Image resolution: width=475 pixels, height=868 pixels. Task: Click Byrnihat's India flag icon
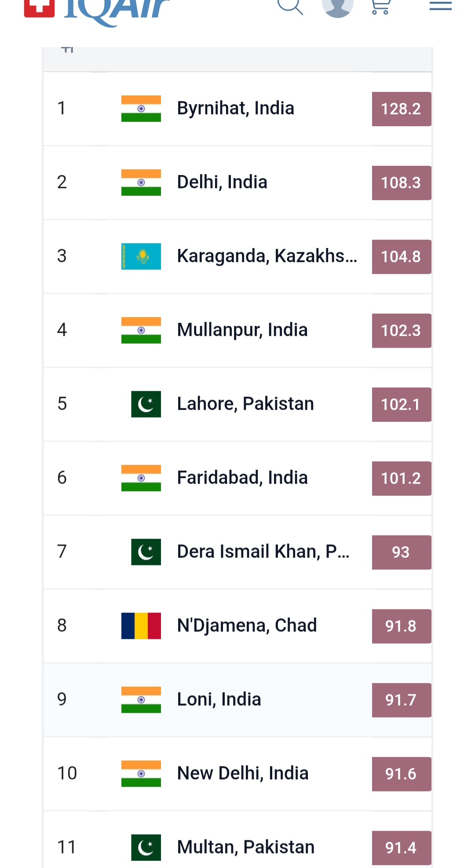click(141, 108)
